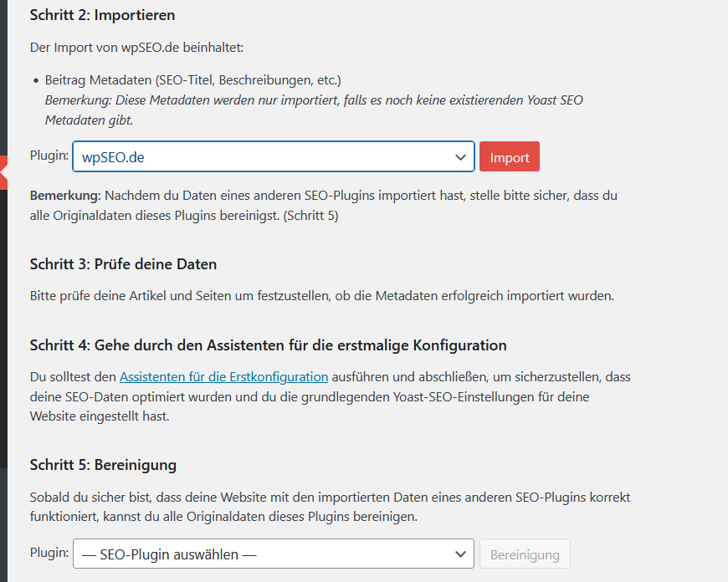Image resolution: width=728 pixels, height=582 pixels.
Task: Click the Bereinigung button
Action: click(x=525, y=554)
